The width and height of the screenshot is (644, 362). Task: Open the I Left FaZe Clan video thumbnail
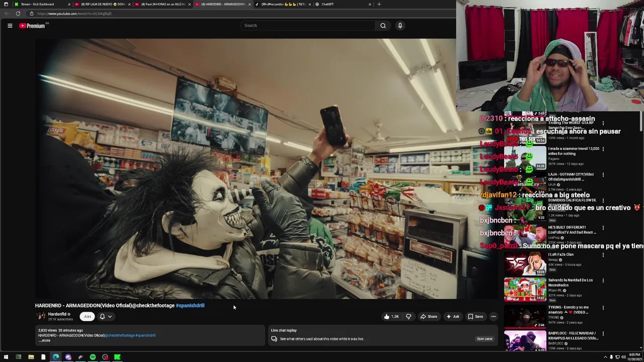525,263
